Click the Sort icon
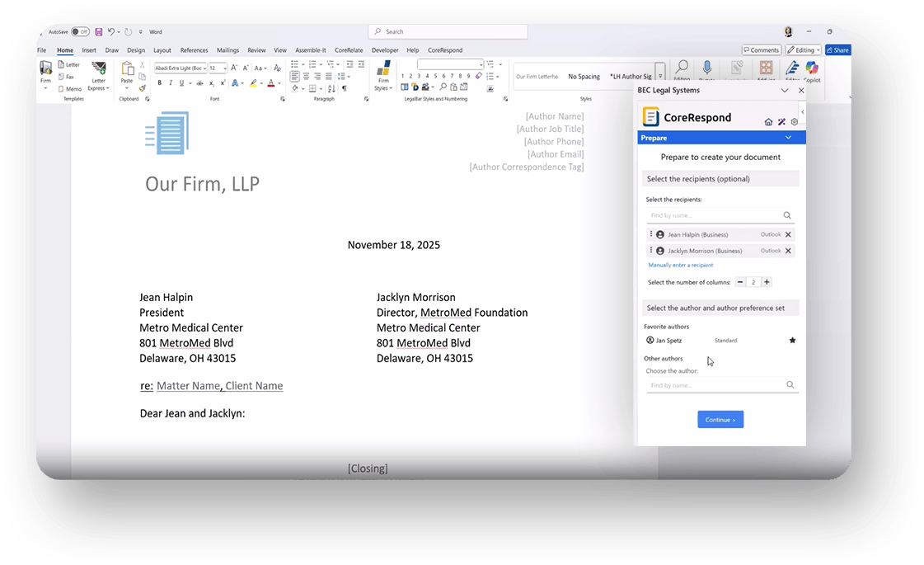Screen dimensions: 924x565 pyautogui.click(x=332, y=89)
